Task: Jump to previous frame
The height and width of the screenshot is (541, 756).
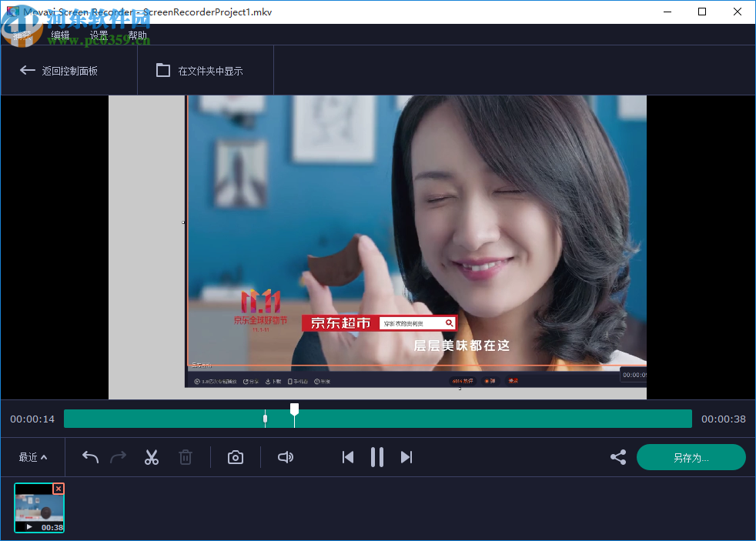Action: pyautogui.click(x=347, y=456)
